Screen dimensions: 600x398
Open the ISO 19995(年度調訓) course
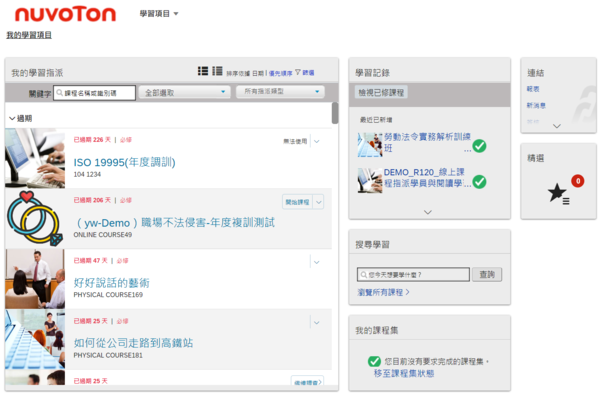[124, 162]
